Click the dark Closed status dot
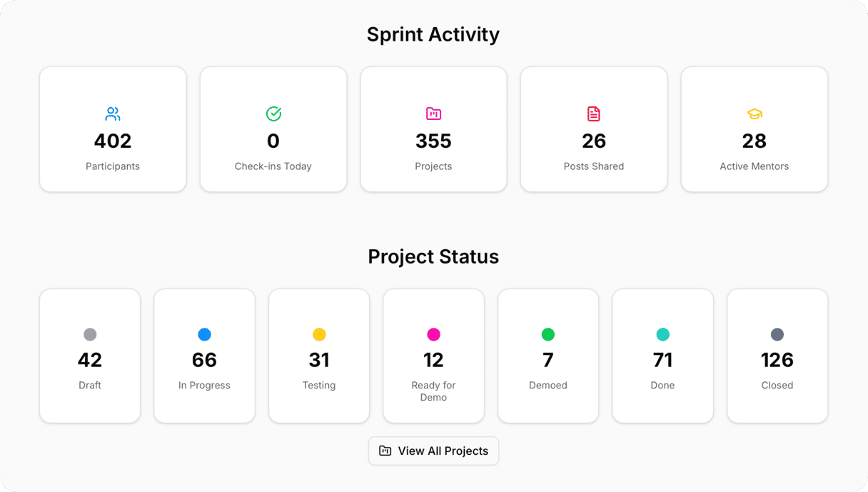The height and width of the screenshot is (492, 868). coord(777,333)
